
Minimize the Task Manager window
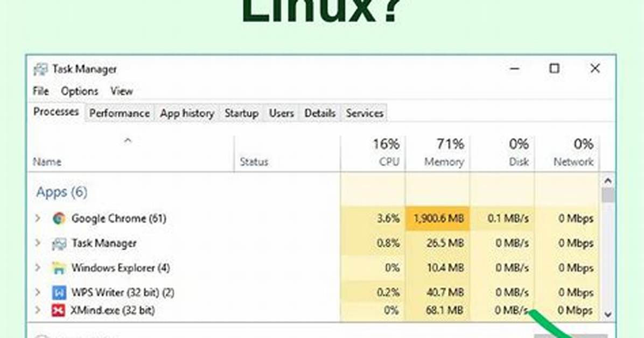click(515, 68)
